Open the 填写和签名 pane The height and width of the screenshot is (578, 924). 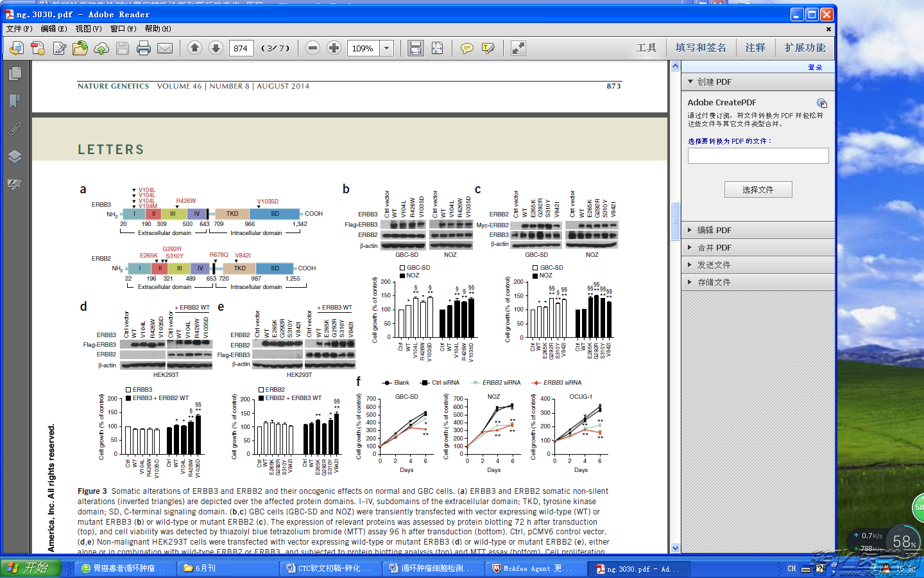click(701, 48)
